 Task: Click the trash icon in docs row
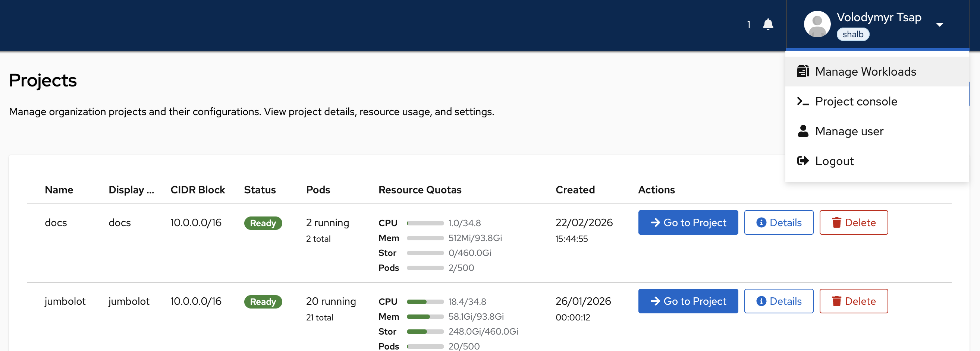pyautogui.click(x=836, y=223)
